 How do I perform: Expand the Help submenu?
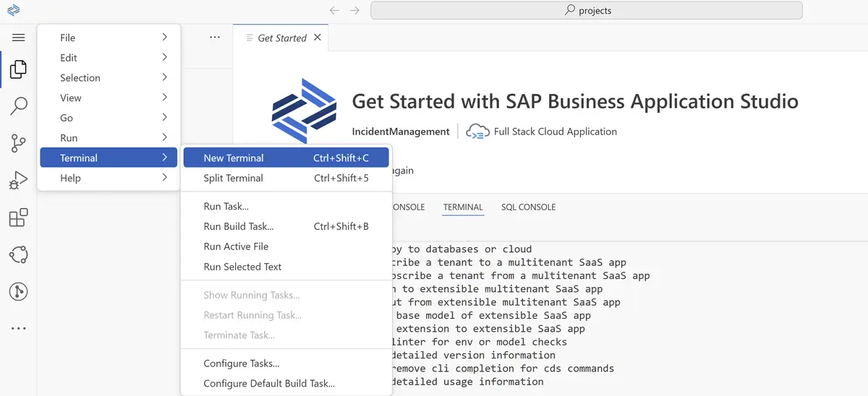point(109,178)
